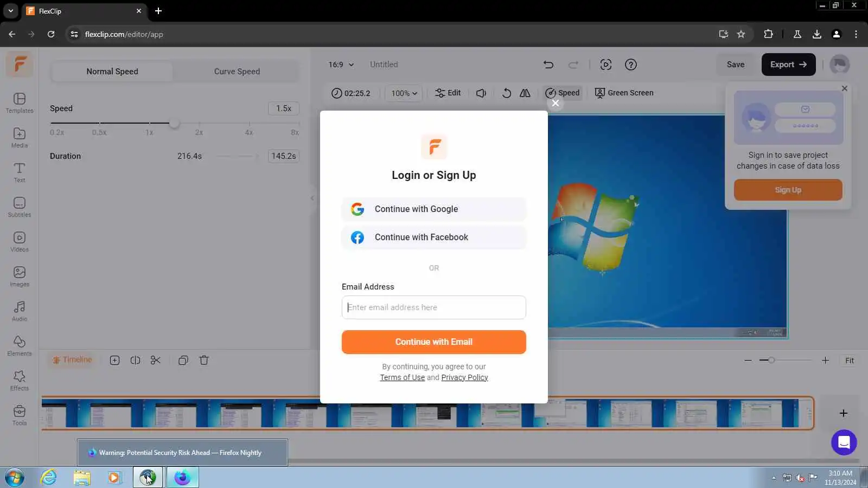Open the Green Screen tool
The image size is (868, 488).
tap(624, 93)
